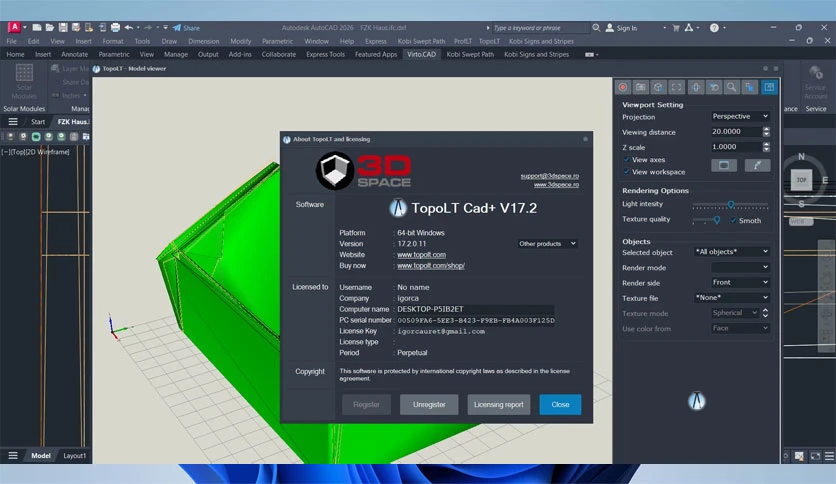Switch to the Layout1 tab
This screenshot has height=484, width=836.
click(75, 456)
